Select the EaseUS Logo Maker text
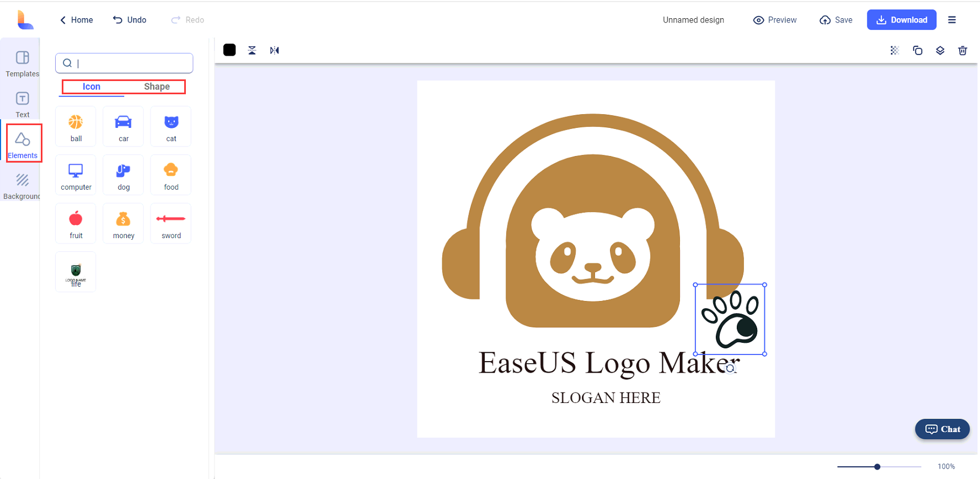This screenshot has width=980, height=479. pyautogui.click(x=609, y=363)
